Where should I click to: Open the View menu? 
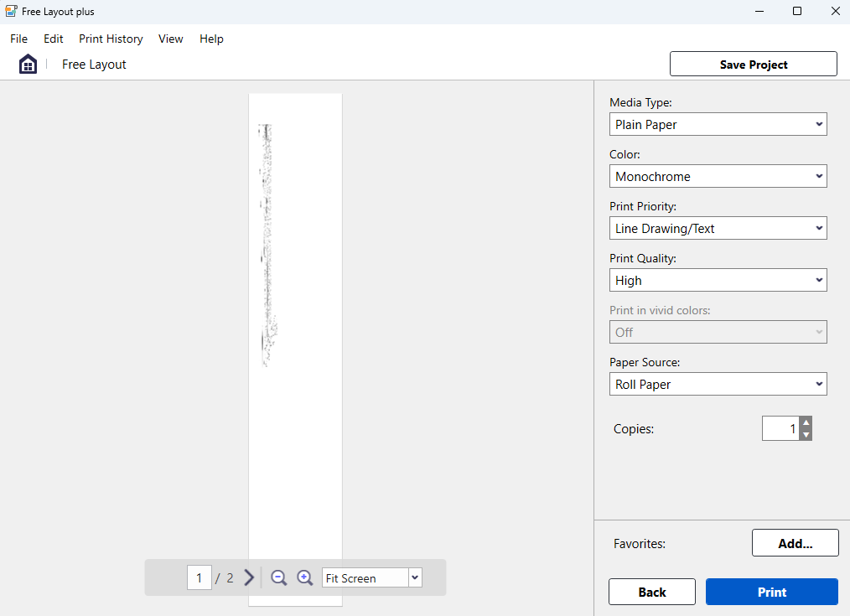170,39
